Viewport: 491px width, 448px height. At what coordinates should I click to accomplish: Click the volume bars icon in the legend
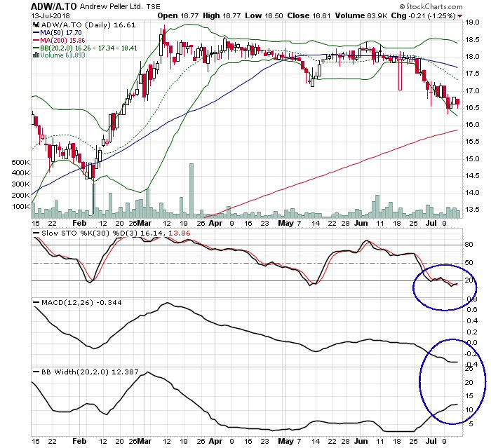(36, 55)
